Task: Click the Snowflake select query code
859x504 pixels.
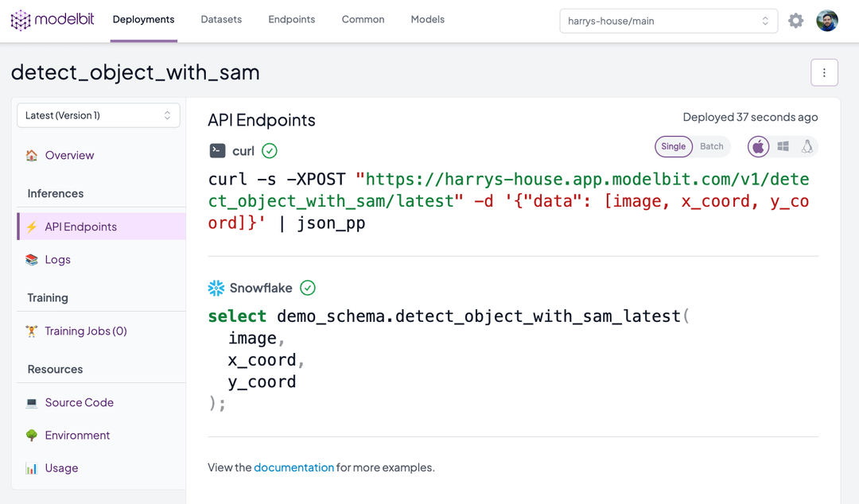Action: (448, 359)
